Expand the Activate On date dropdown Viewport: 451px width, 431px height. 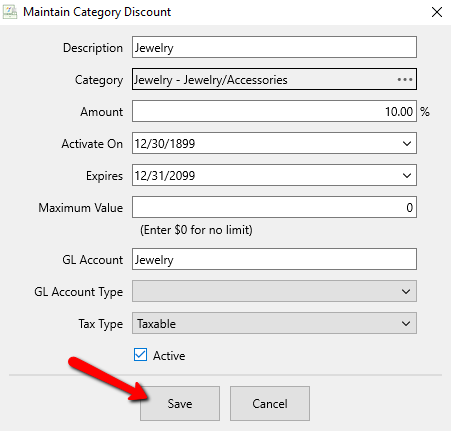[406, 143]
